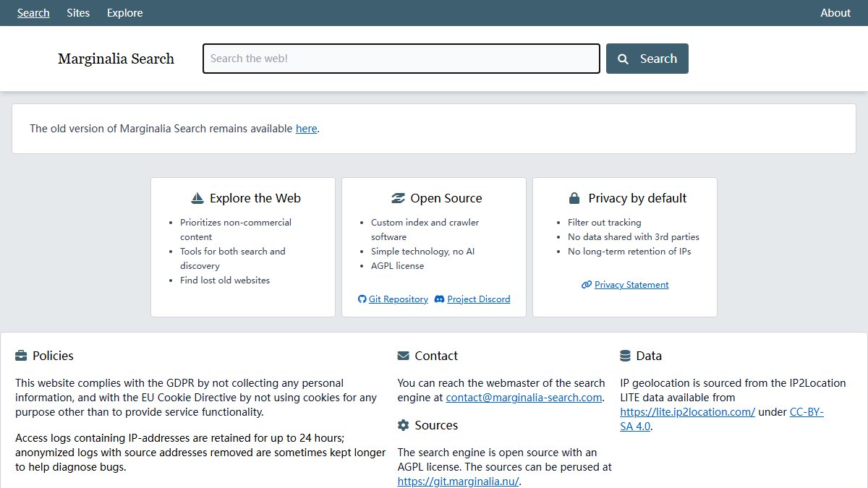
Task: Open the Search tab in the top navigation
Action: pyautogui.click(x=33, y=13)
